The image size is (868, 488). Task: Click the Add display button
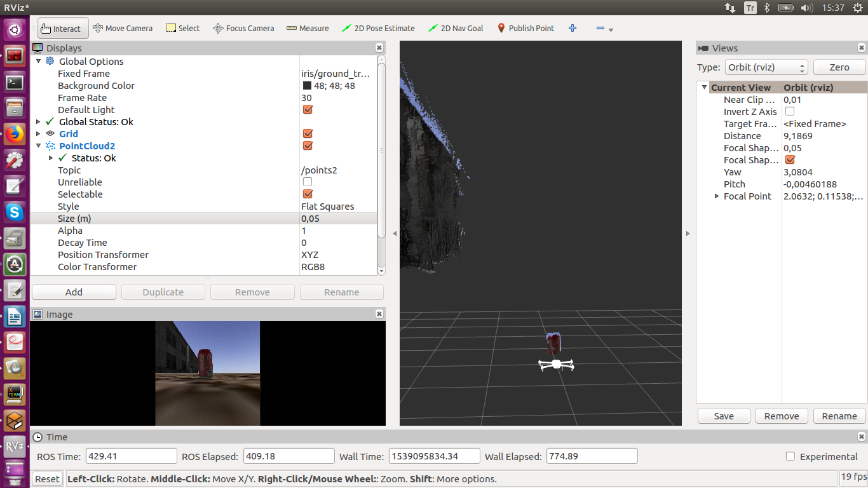[74, 292]
